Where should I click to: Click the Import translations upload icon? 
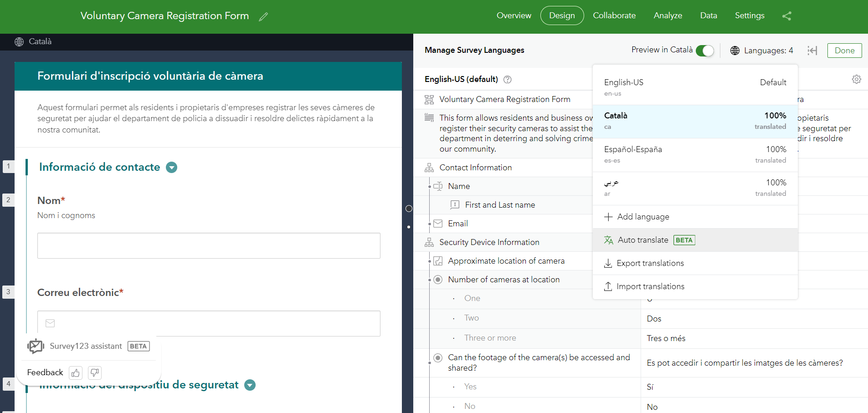[608, 286]
